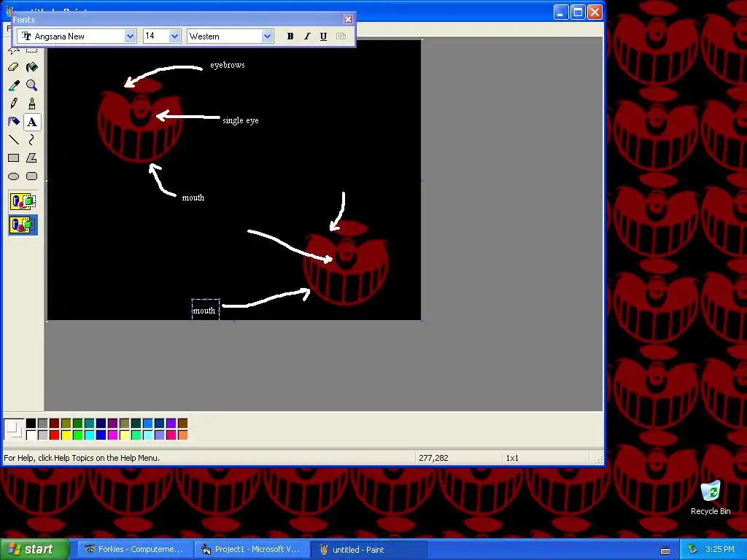This screenshot has height=560, width=747.
Task: Select the Brush tool
Action: [x=32, y=104]
